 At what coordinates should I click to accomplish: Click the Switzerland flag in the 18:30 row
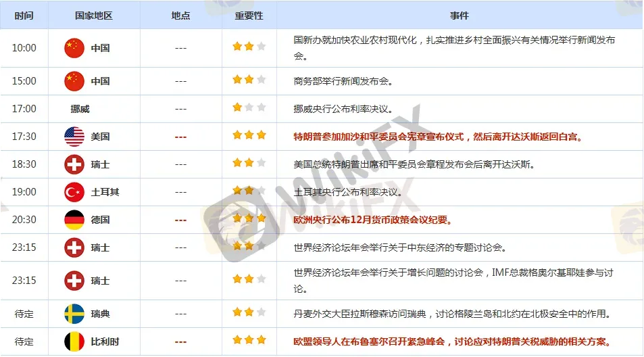click(x=74, y=164)
